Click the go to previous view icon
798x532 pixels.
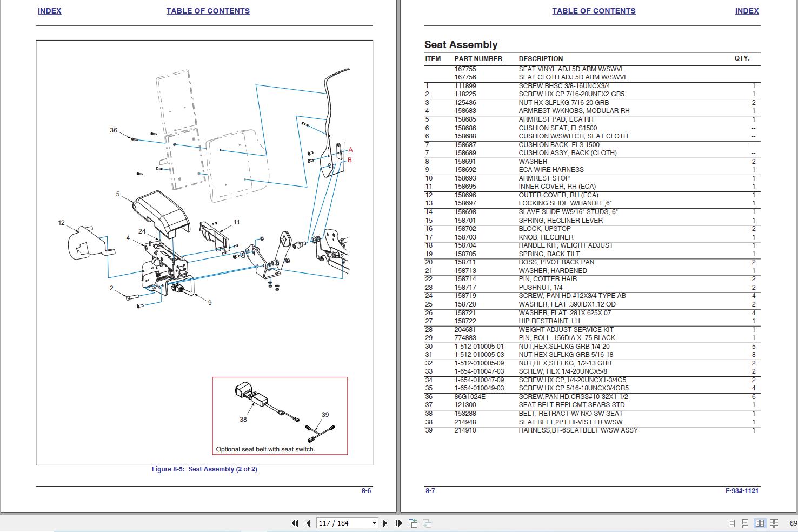click(413, 523)
